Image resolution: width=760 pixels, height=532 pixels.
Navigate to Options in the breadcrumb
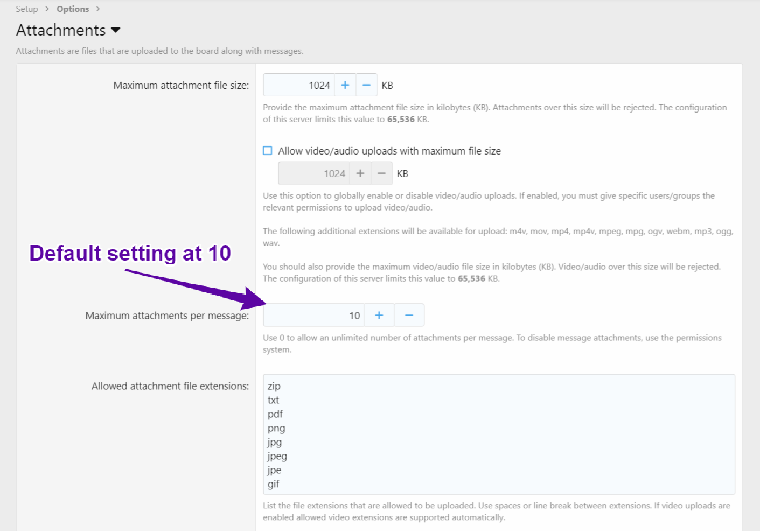[73, 9]
